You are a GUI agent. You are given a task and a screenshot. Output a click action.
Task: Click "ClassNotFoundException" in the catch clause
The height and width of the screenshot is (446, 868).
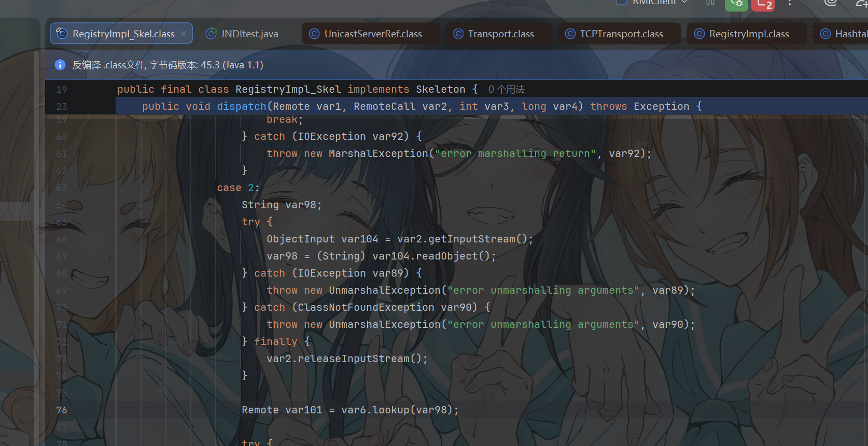pyautogui.click(x=366, y=308)
